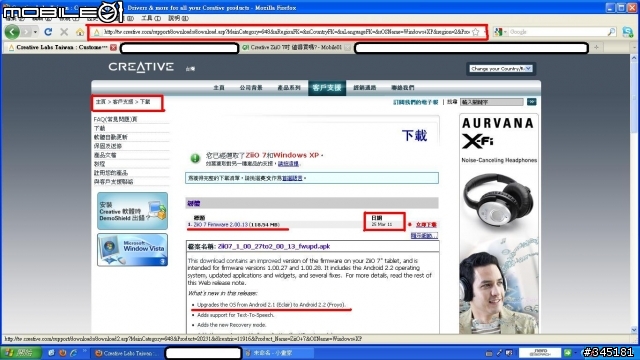Image resolution: width=640 pixels, height=360 pixels.
Task: Click the Stop loading X icon
Action: click(x=64, y=32)
